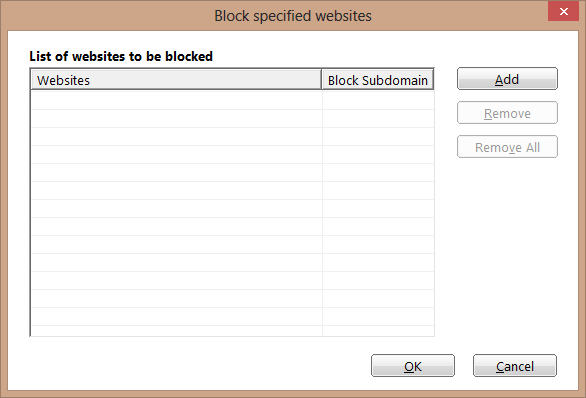This screenshot has width=586, height=398.
Task: Click the third empty row under Websites column
Action: point(176,136)
